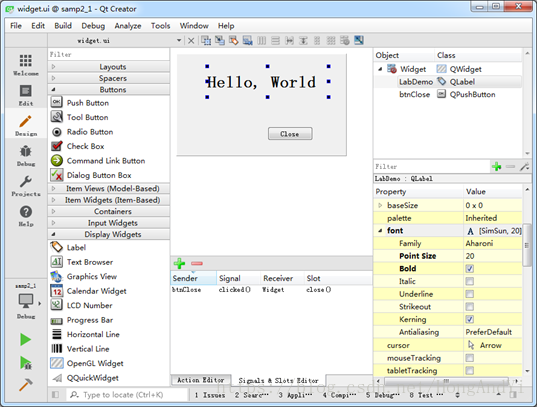Remove the connection with the red minus icon
Image resolution: width=537 pixels, height=407 pixels.
coord(197,263)
